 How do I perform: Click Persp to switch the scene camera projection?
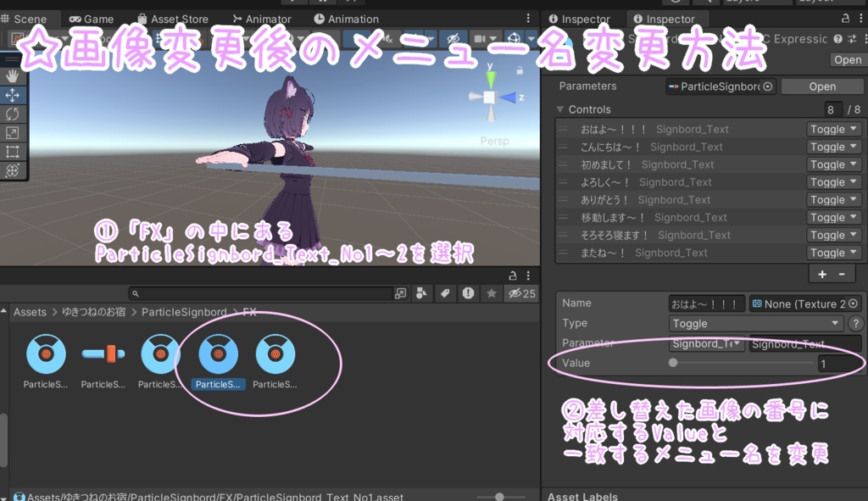(494, 141)
